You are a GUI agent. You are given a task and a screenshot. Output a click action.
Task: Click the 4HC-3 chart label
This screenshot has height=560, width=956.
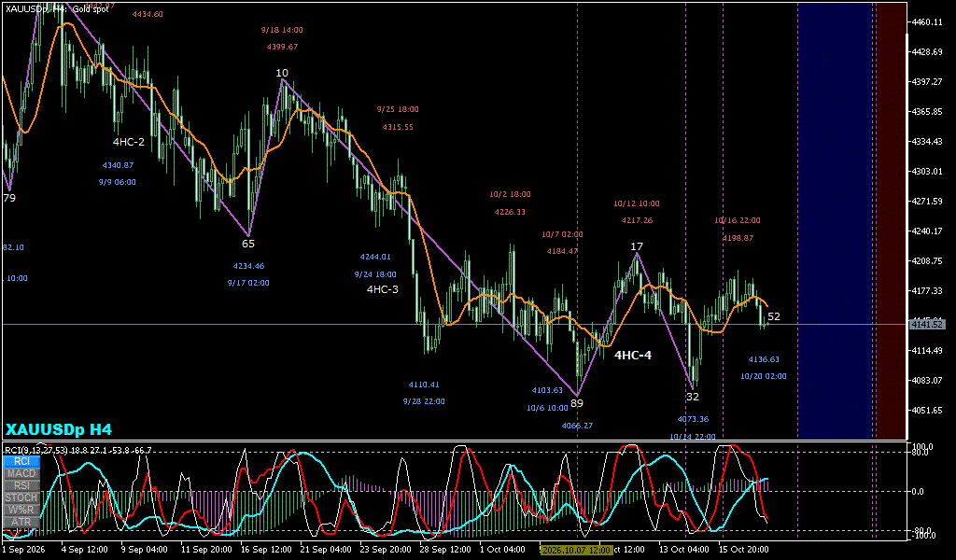[x=382, y=289]
